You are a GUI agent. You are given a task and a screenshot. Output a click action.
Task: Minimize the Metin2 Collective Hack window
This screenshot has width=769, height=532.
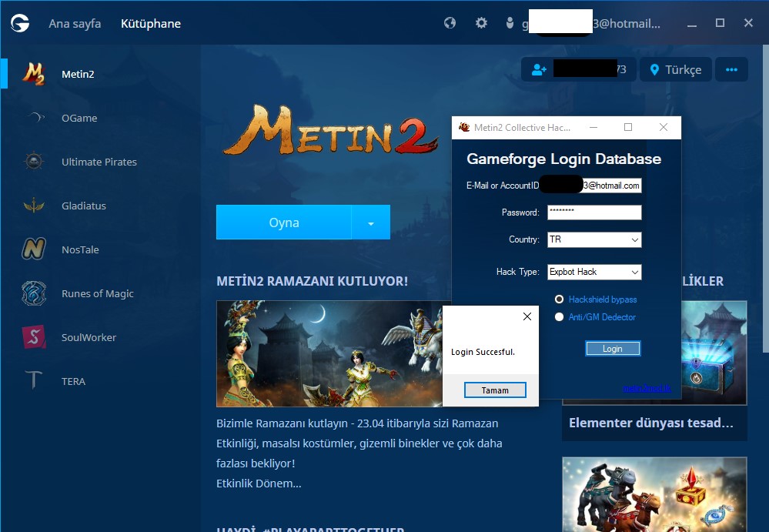(x=593, y=128)
